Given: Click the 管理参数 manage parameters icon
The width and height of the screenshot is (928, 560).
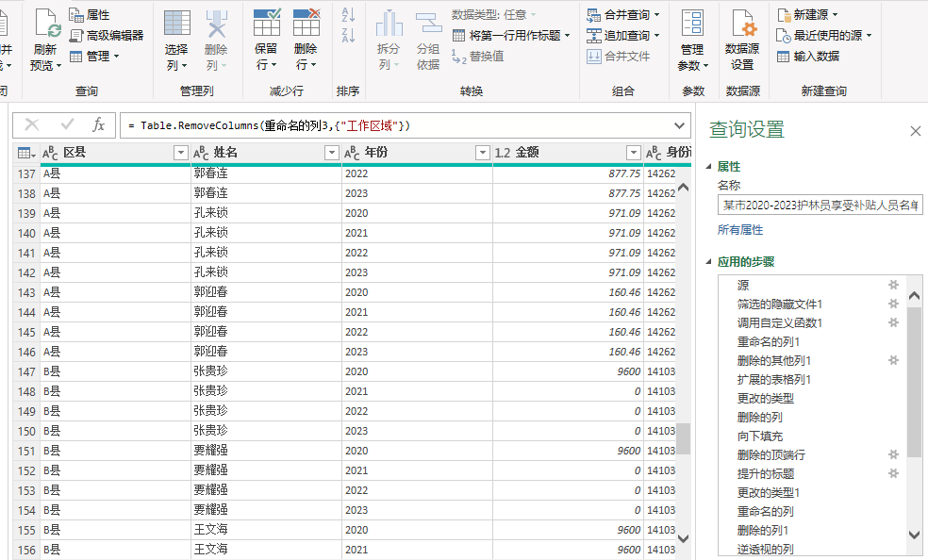Looking at the screenshot, I should [692, 24].
